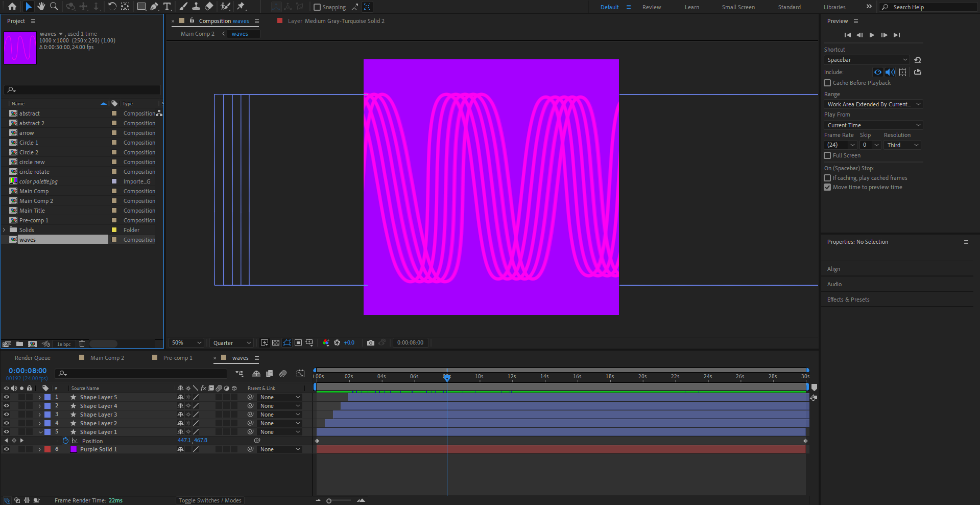Open parent dropdown for Shape Layer 2
980x505 pixels.
coord(280,423)
